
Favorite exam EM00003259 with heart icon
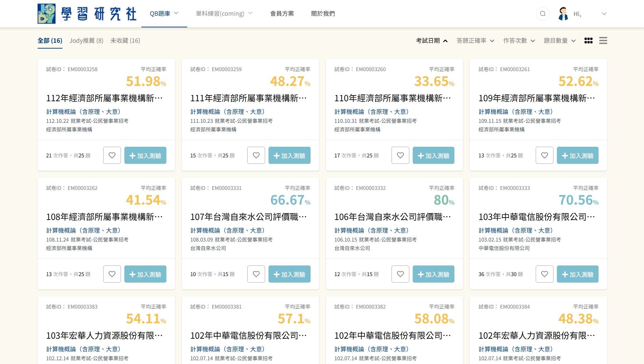[x=256, y=155]
